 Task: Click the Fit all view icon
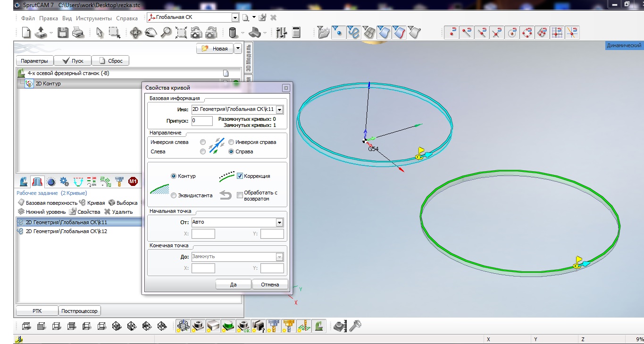(181, 33)
